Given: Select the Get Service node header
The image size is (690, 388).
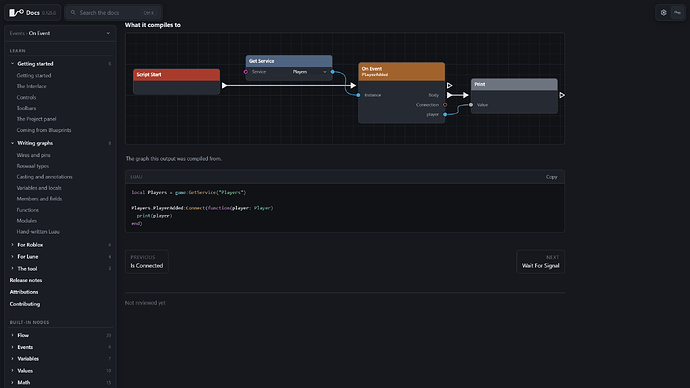Looking at the screenshot, I should pyautogui.click(x=289, y=61).
